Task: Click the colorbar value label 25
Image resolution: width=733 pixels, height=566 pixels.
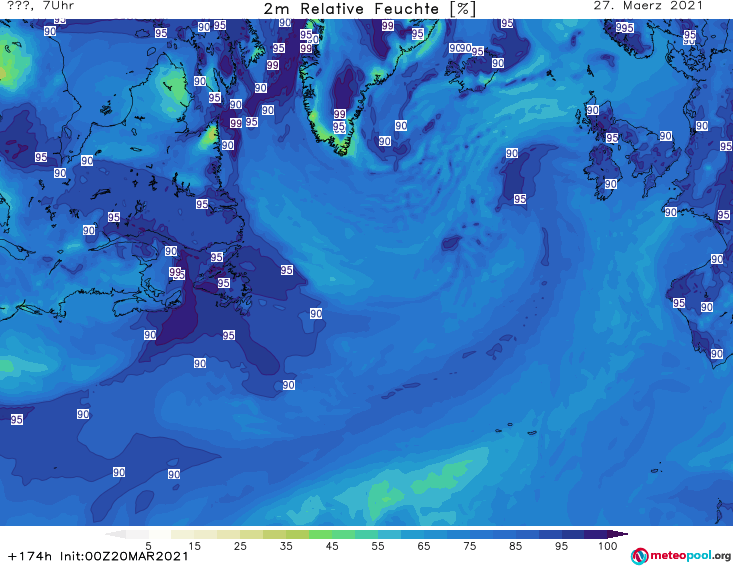Action: click(x=240, y=546)
